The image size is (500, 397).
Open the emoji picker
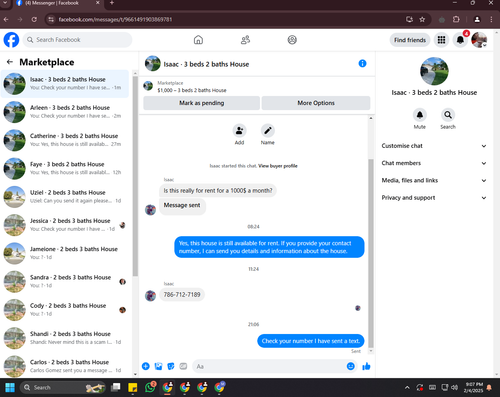351,366
